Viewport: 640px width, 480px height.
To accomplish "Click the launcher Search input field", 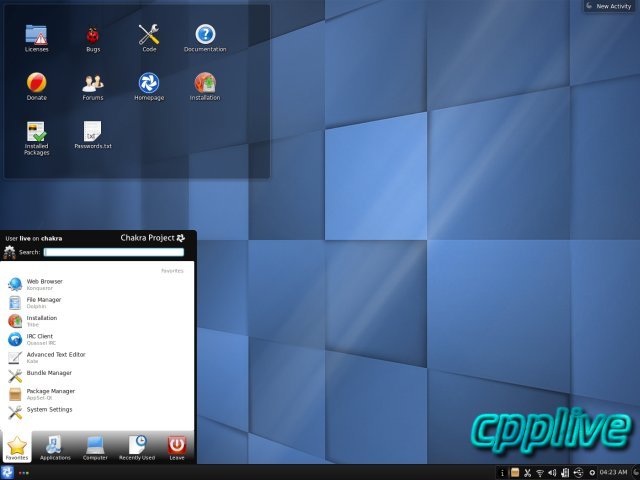I will click(x=114, y=252).
